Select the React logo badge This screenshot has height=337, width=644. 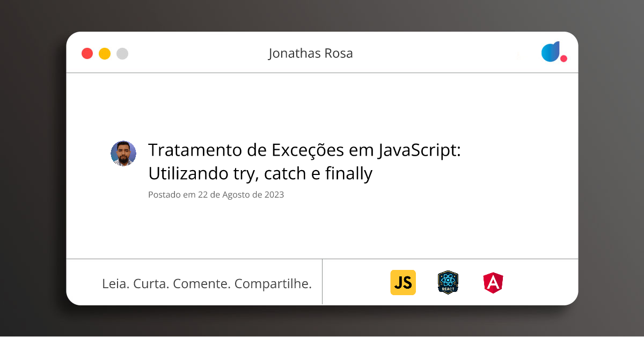tap(448, 282)
